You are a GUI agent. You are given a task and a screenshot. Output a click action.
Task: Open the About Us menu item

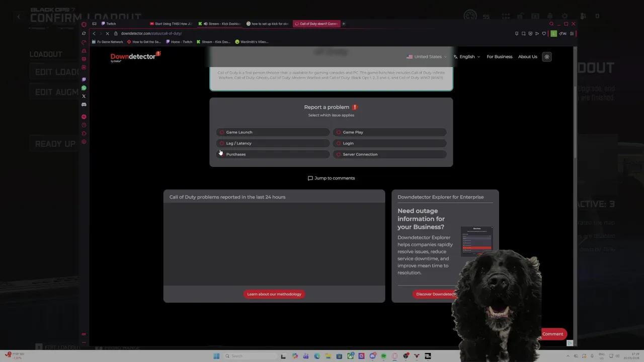tap(528, 57)
